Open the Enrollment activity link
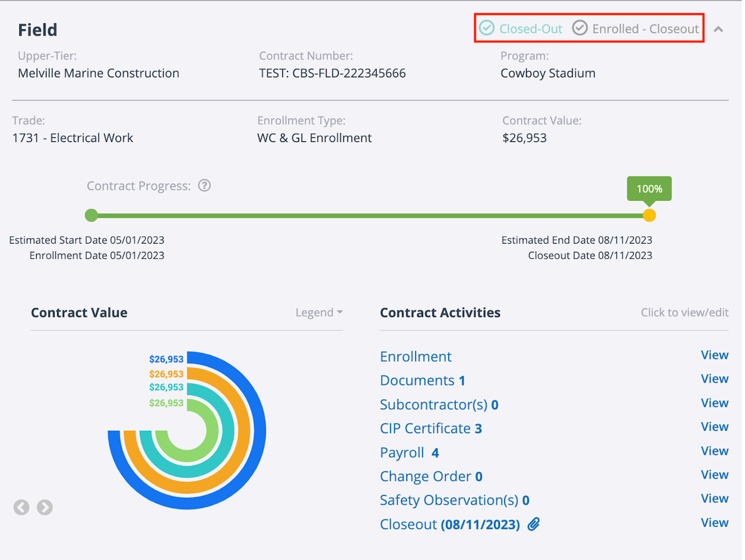The width and height of the screenshot is (745, 560). (416, 356)
